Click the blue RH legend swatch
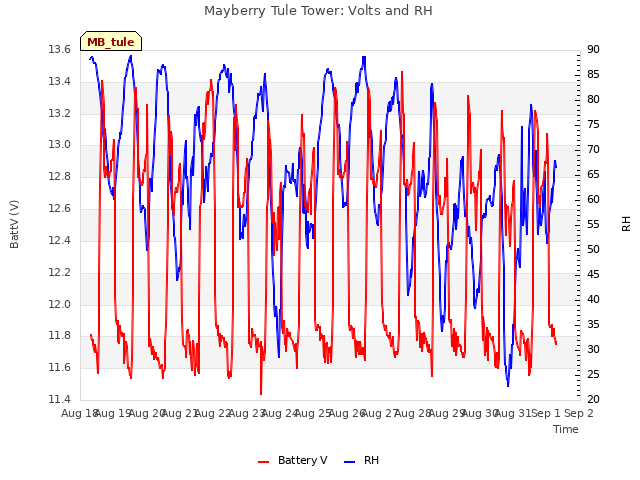The height and width of the screenshot is (480, 640). (x=350, y=462)
